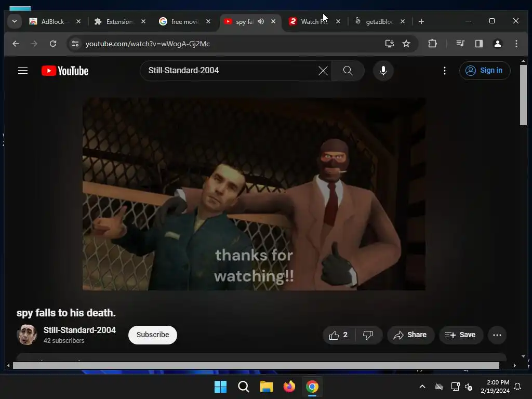The height and width of the screenshot is (399, 532).
Task: Open the muted volume tray icon
Action: coord(469,387)
